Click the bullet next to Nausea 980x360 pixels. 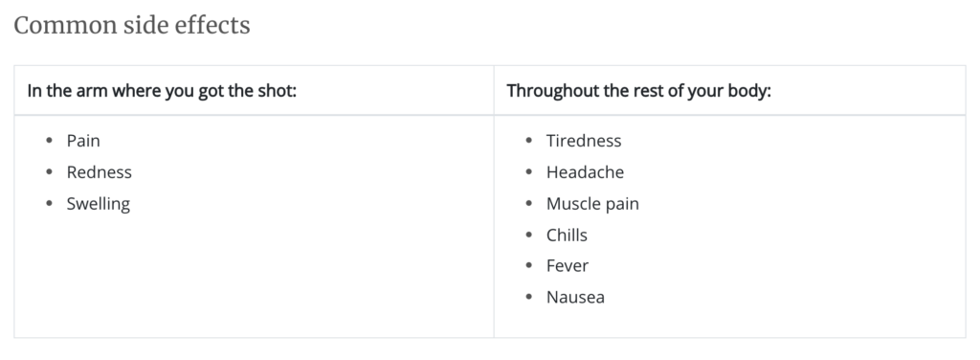coord(528,296)
